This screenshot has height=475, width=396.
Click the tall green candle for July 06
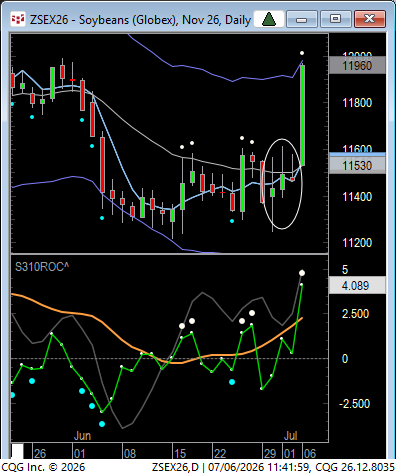tap(302, 115)
